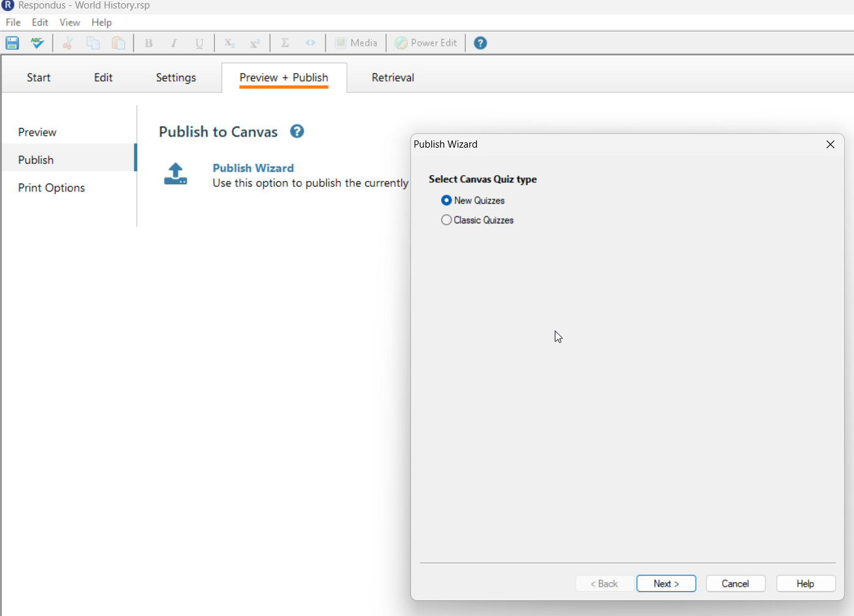Launch Power Edit mode

pos(425,42)
